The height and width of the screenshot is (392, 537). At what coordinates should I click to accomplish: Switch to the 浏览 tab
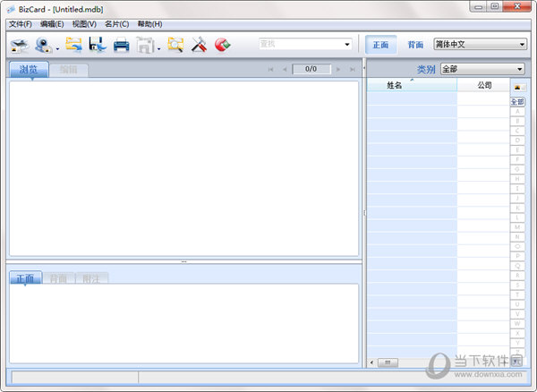(x=29, y=70)
